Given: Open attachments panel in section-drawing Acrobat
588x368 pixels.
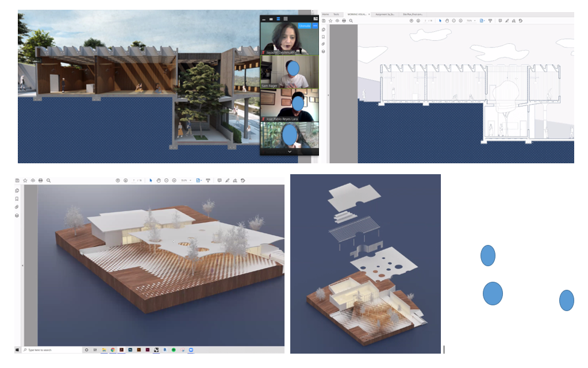Looking at the screenshot, I should pos(323,44).
